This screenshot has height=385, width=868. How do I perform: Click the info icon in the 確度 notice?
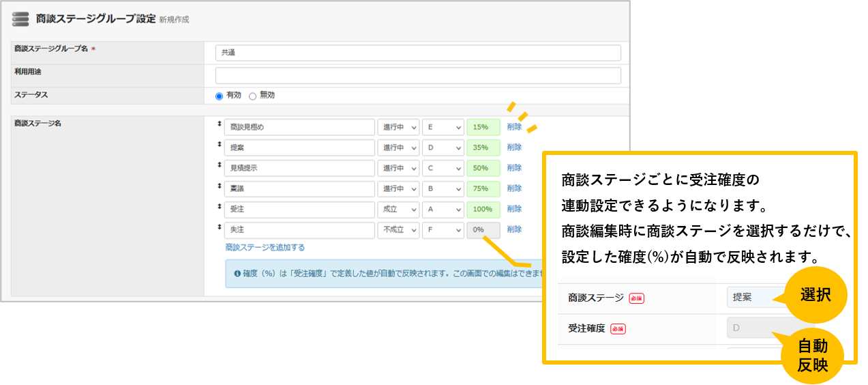[237, 274]
